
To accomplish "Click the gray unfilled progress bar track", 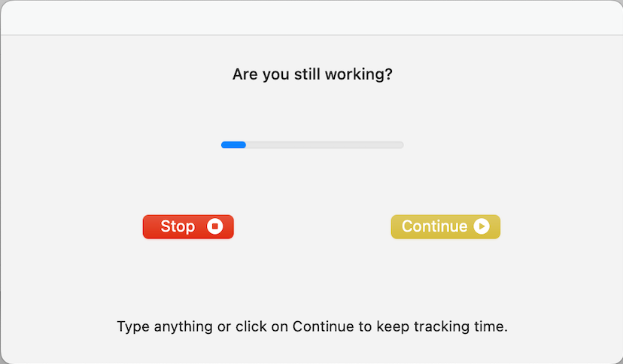I will pyautogui.click(x=331, y=144).
